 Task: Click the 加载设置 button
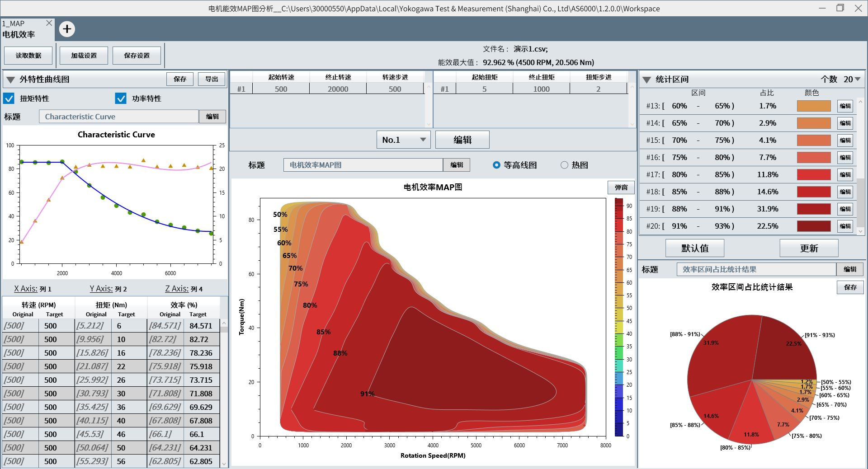[x=84, y=56]
